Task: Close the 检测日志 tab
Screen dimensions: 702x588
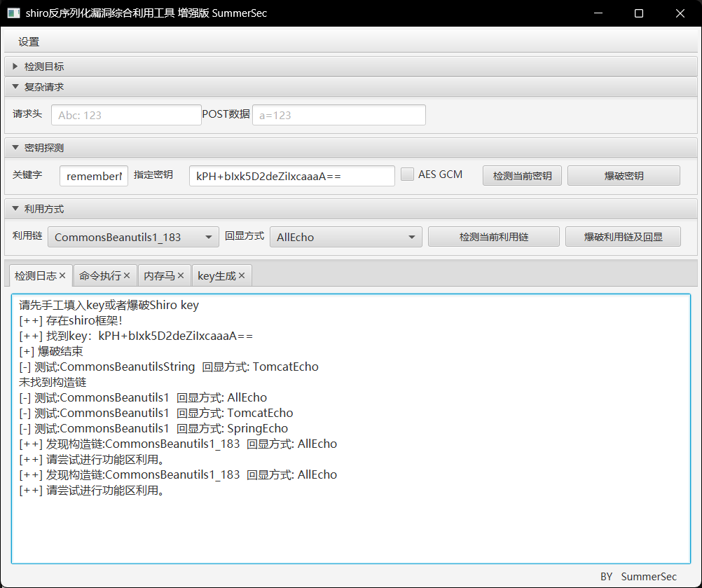Action: point(62,276)
